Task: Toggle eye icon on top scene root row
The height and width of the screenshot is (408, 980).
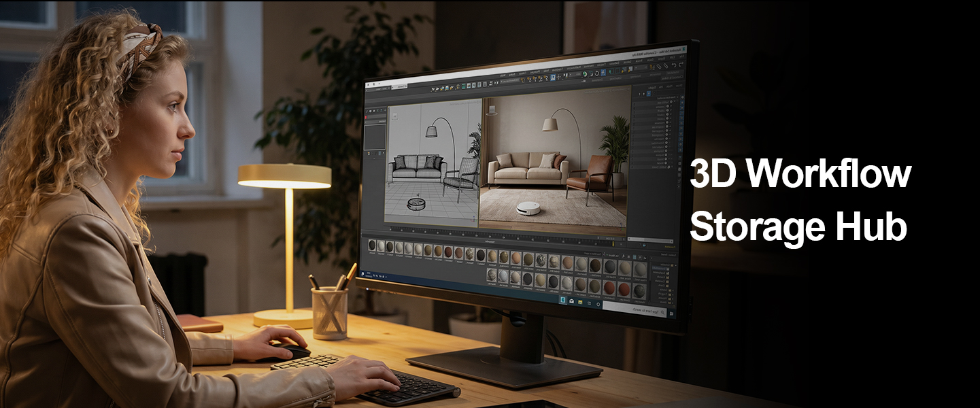Action: (x=671, y=102)
